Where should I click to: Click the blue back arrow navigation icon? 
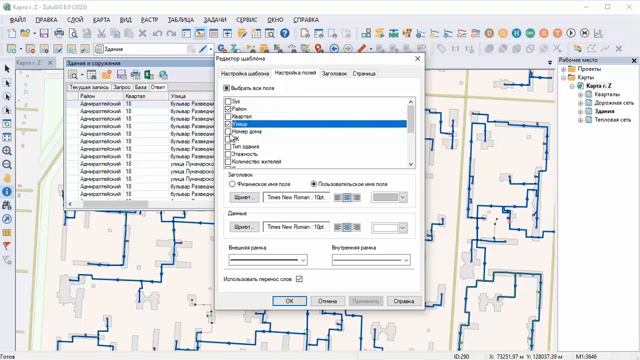pyautogui.click(x=334, y=49)
